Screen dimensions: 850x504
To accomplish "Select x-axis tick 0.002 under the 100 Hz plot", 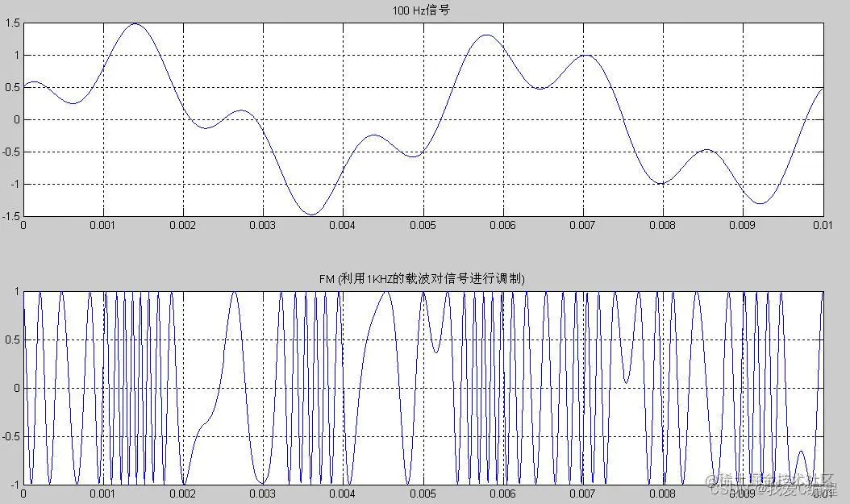I will 183,226.
